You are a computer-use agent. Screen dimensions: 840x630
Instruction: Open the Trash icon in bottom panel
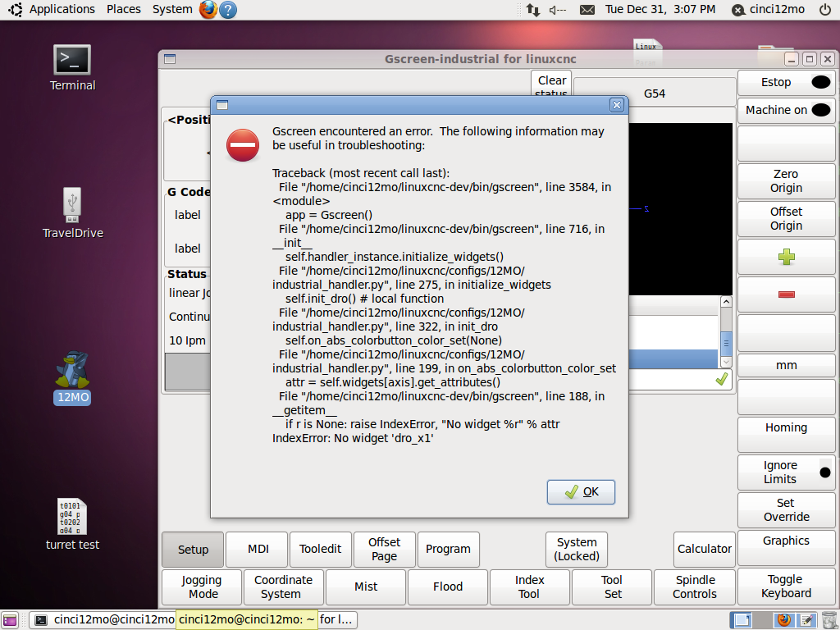point(829,620)
